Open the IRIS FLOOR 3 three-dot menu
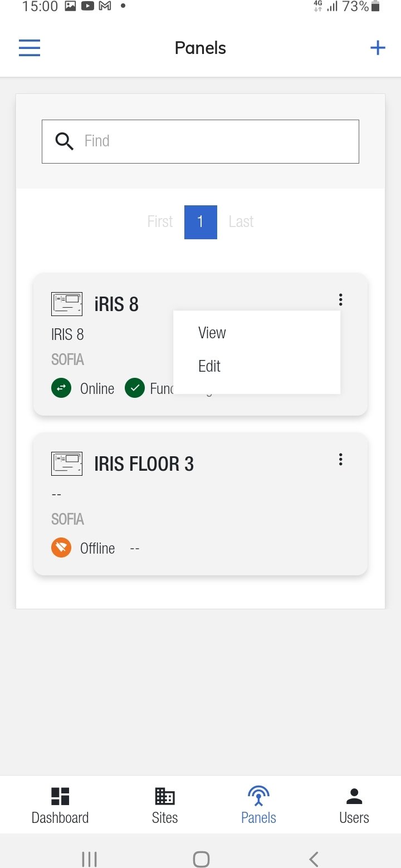The width and height of the screenshot is (401, 868). (x=340, y=460)
